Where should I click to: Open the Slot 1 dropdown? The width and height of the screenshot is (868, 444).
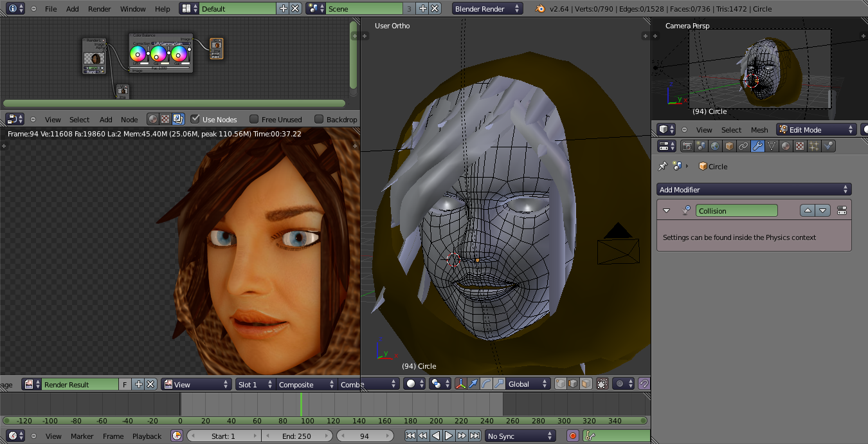point(256,384)
